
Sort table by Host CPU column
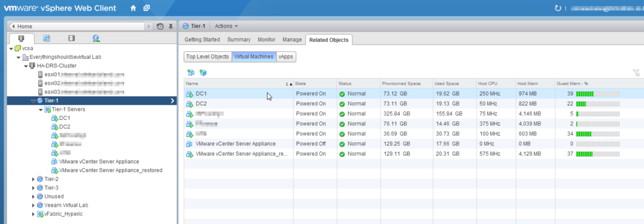(496, 83)
